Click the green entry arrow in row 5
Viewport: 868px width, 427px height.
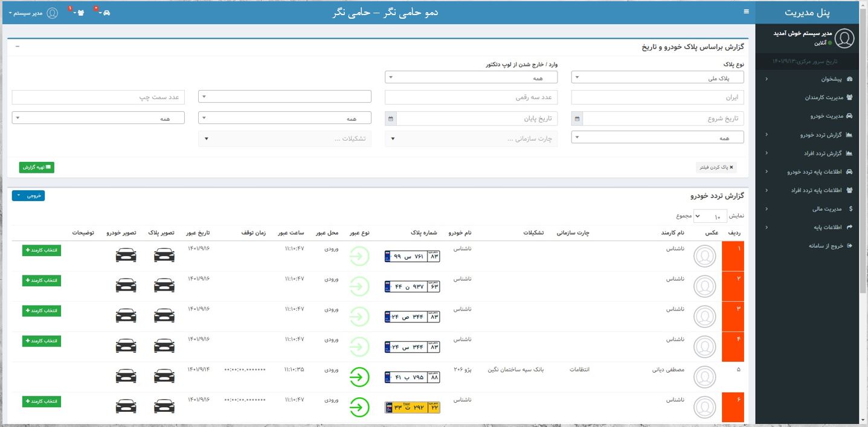click(359, 377)
